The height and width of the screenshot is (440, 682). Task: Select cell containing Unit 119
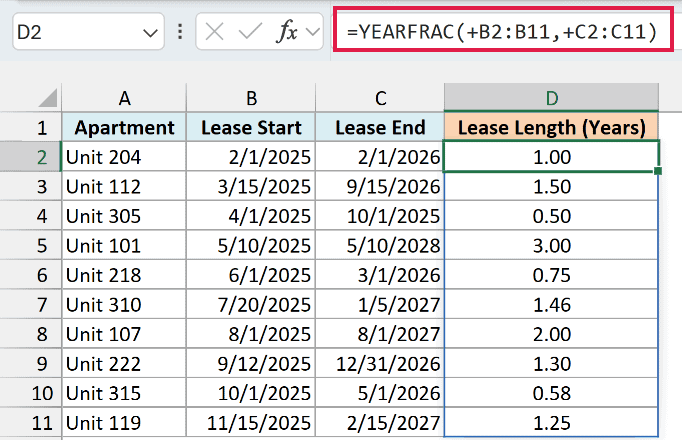pos(124,422)
